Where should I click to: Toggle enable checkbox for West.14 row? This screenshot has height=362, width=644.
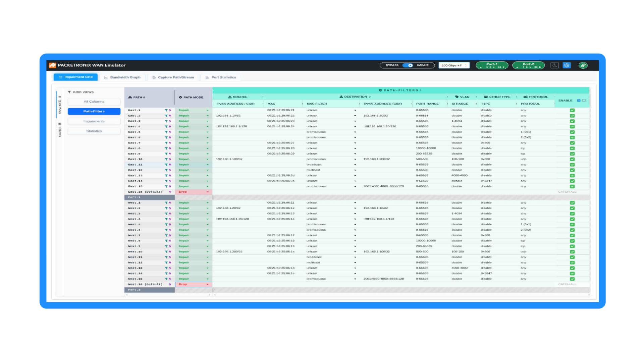(572, 274)
